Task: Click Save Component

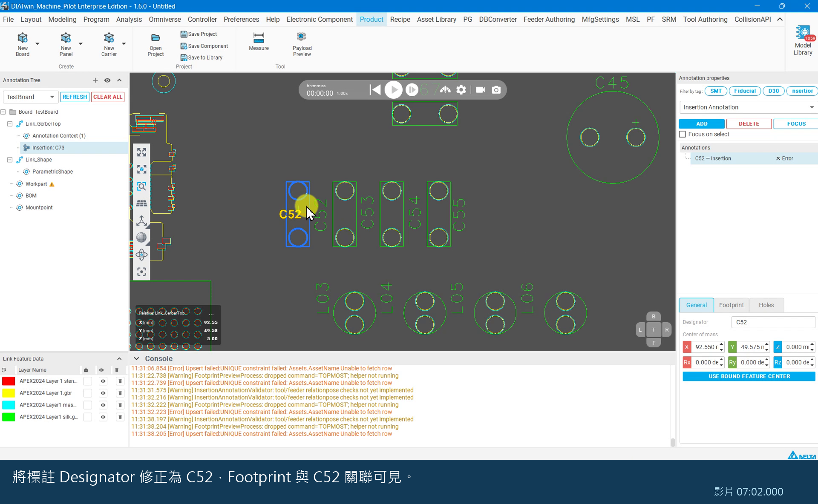Action: coord(204,46)
